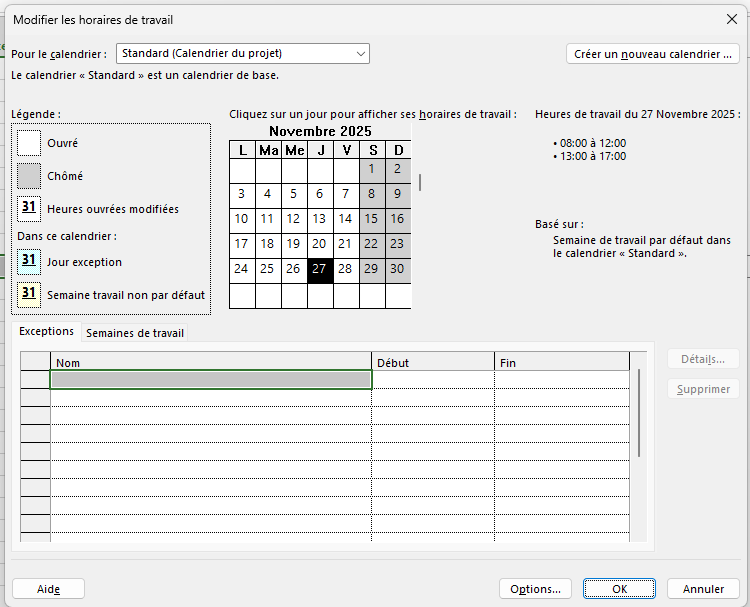
Task: Select November 13 in the calendar
Action: [x=319, y=219]
